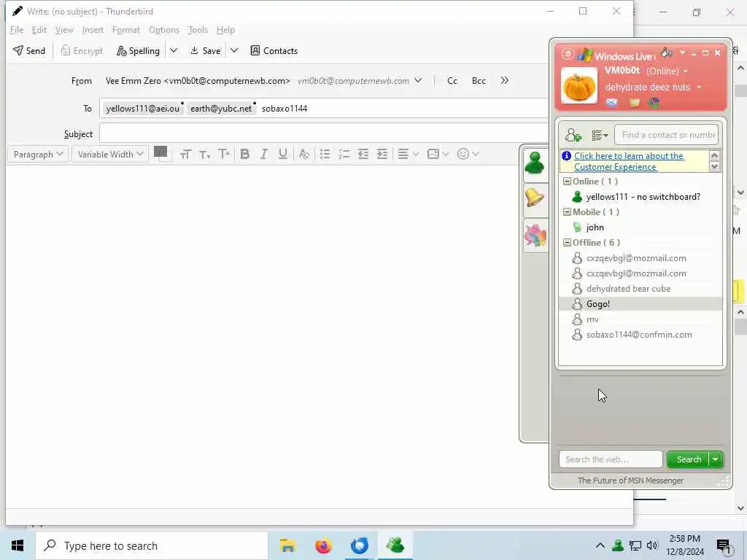Open the Spelling options dropdown arrow

pyautogui.click(x=174, y=50)
